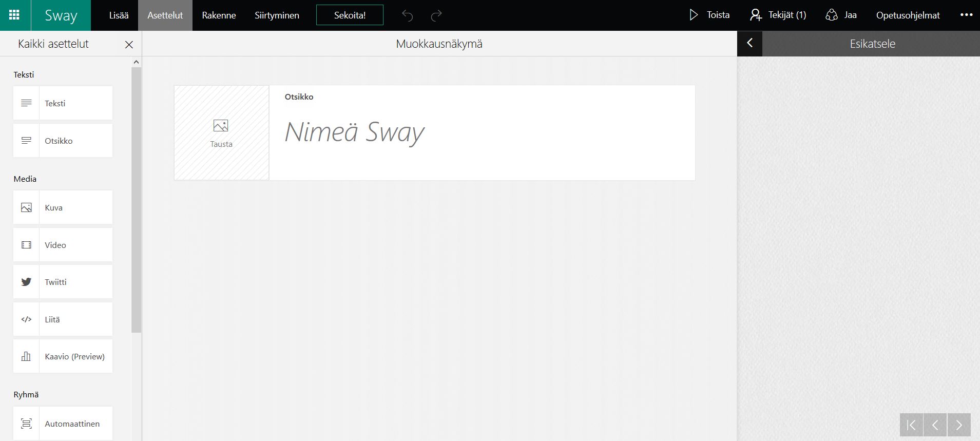
Task: Go to previous preview page
Action: pyautogui.click(x=935, y=425)
